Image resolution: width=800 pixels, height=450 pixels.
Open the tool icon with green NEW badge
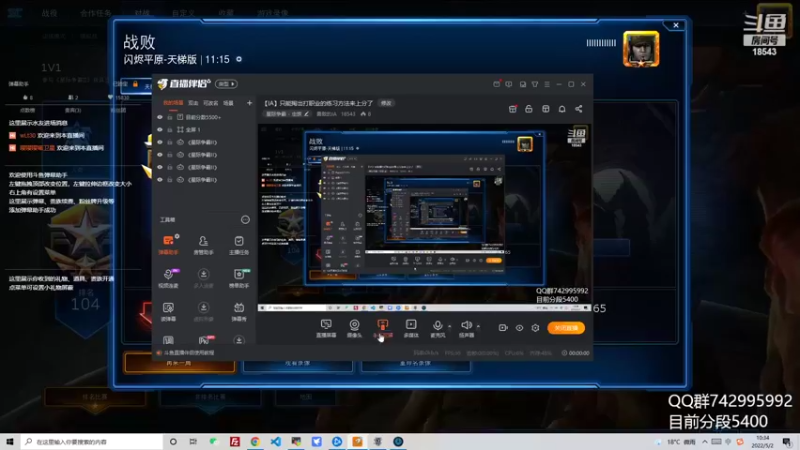click(239, 278)
